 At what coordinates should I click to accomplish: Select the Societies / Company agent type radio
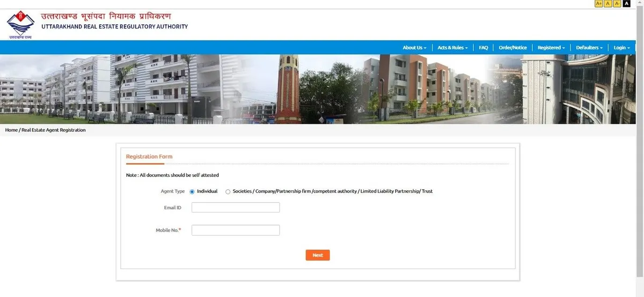tap(228, 191)
